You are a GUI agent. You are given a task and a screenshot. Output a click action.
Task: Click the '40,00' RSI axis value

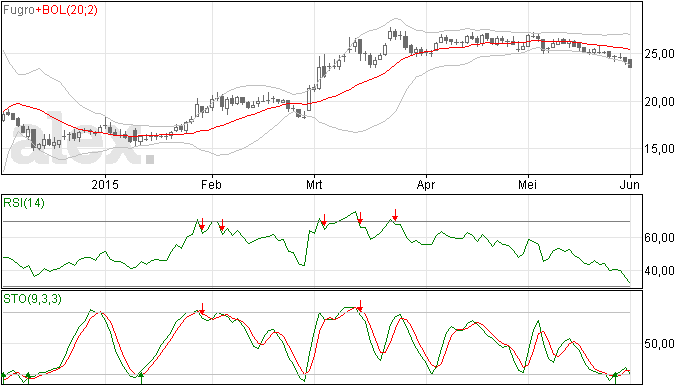tap(659, 271)
